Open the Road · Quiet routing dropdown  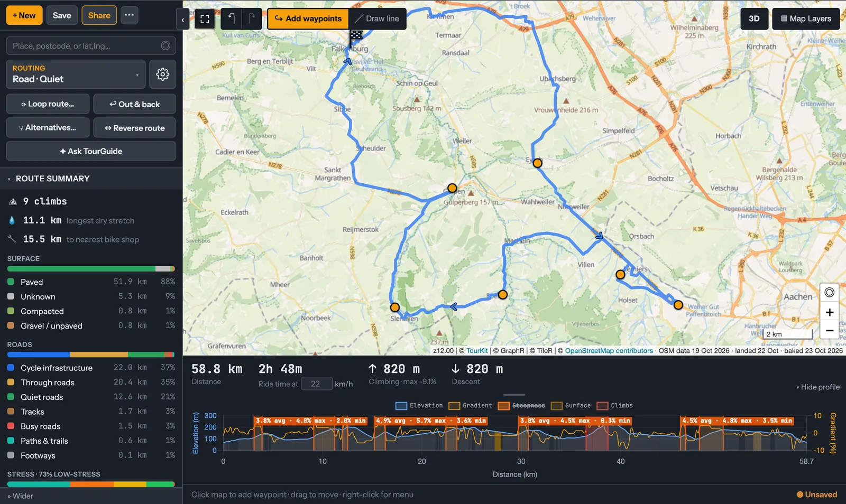(x=76, y=74)
